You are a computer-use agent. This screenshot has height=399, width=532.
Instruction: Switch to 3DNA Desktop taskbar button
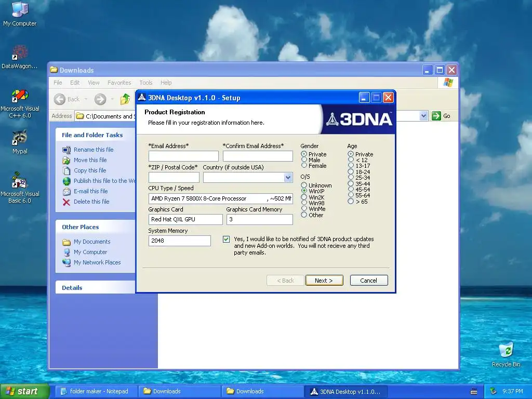pyautogui.click(x=345, y=392)
